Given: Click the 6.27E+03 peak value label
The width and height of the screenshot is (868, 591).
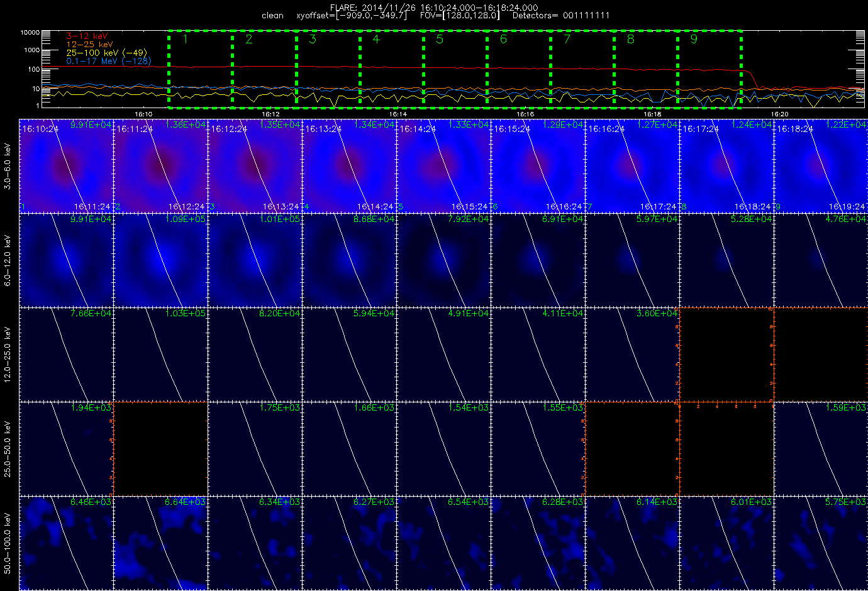Looking at the screenshot, I should click(374, 502).
